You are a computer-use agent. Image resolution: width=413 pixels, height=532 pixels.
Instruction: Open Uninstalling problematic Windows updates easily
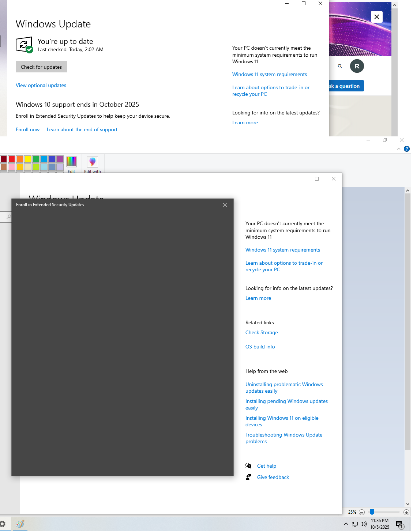tap(284, 388)
